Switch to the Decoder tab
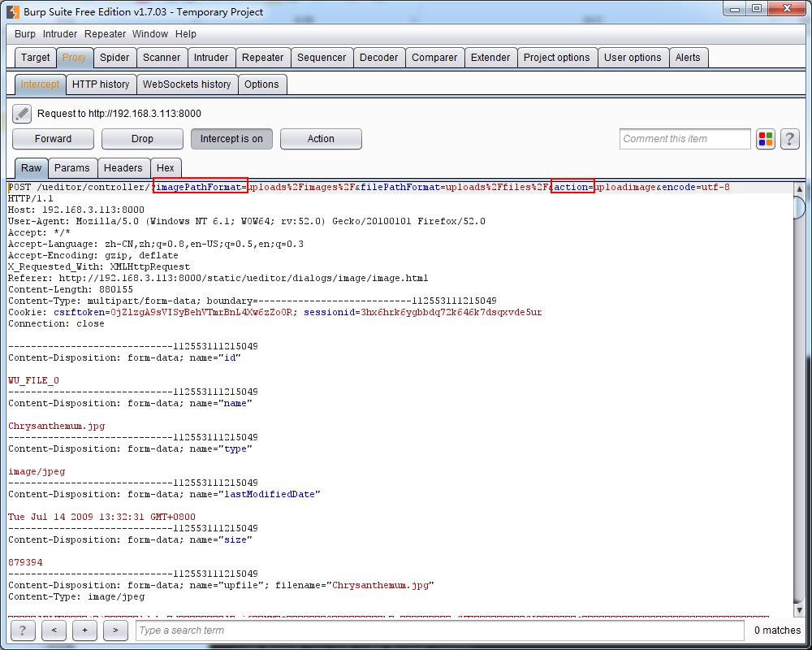The height and width of the screenshot is (650, 812). [x=378, y=58]
